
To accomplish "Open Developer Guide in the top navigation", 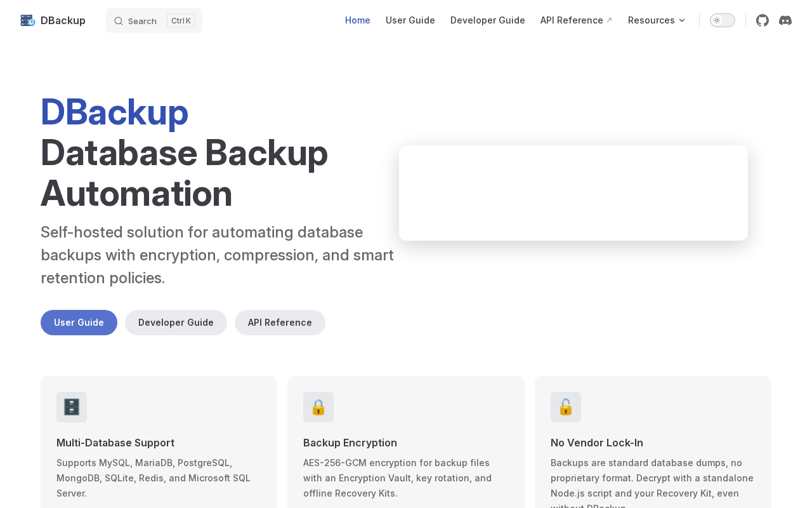I will pyautogui.click(x=488, y=20).
